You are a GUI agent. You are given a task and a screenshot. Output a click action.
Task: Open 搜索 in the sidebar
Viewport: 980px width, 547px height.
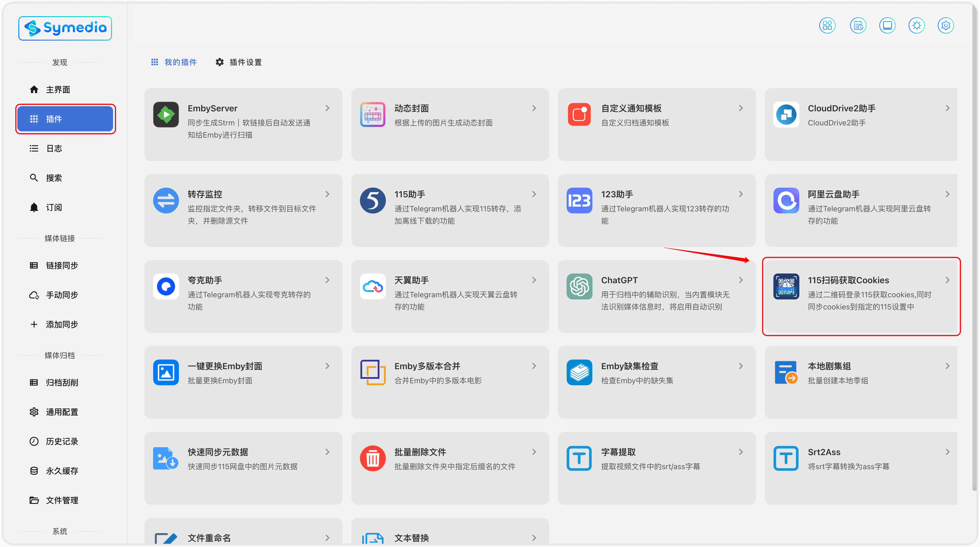[x=65, y=178]
